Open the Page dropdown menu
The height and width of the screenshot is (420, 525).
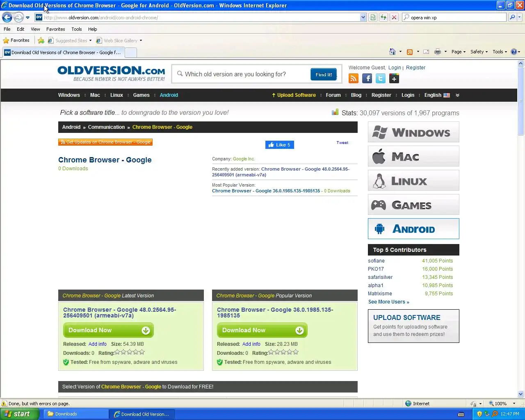pos(458,52)
